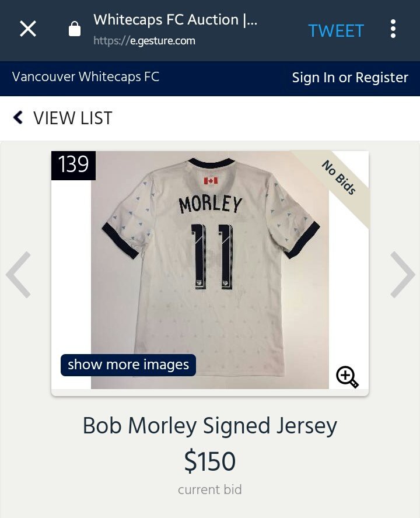Open the Morley jersey photo
420x518 pixels.
pyautogui.click(x=210, y=270)
